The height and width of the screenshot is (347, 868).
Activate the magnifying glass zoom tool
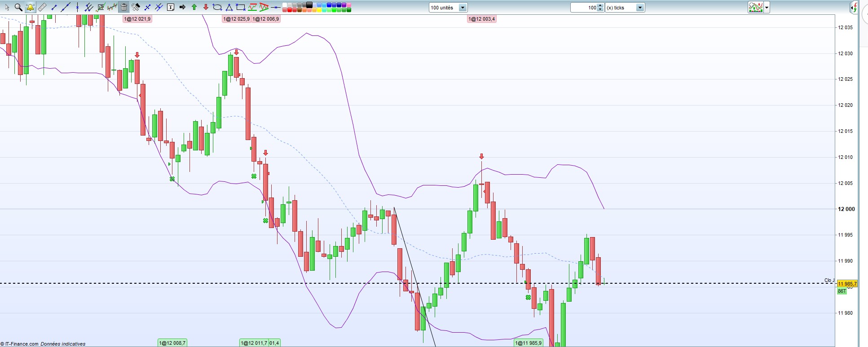pos(18,7)
